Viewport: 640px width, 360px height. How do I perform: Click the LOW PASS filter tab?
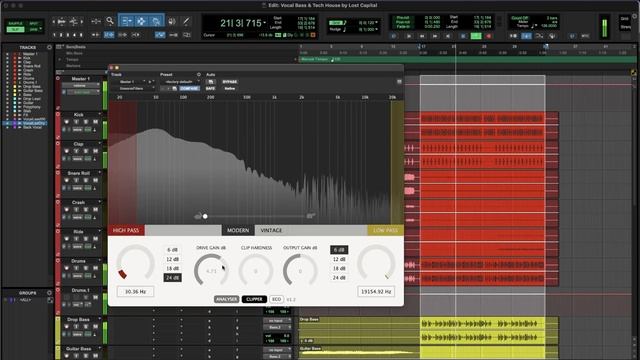(x=385, y=230)
